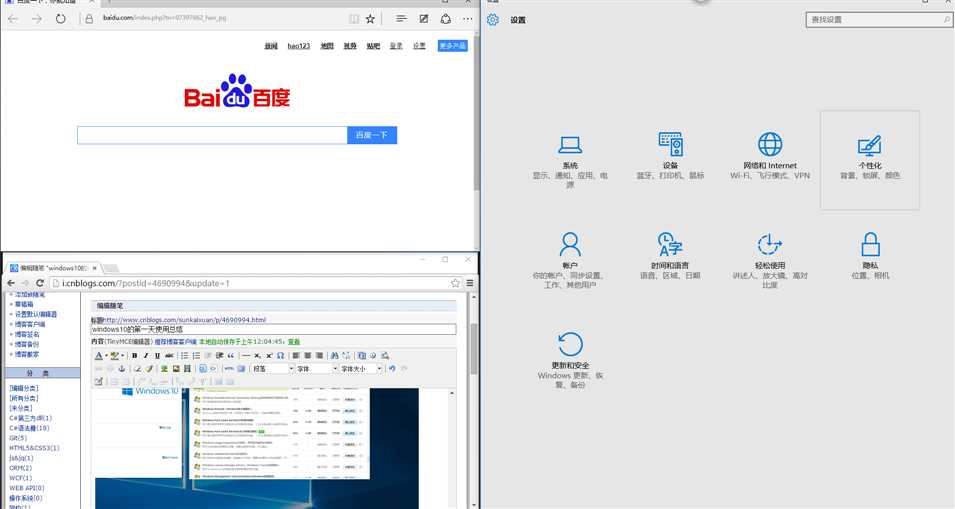Open the Edge Hub icon
This screenshot has width=955, height=509.
tap(401, 19)
